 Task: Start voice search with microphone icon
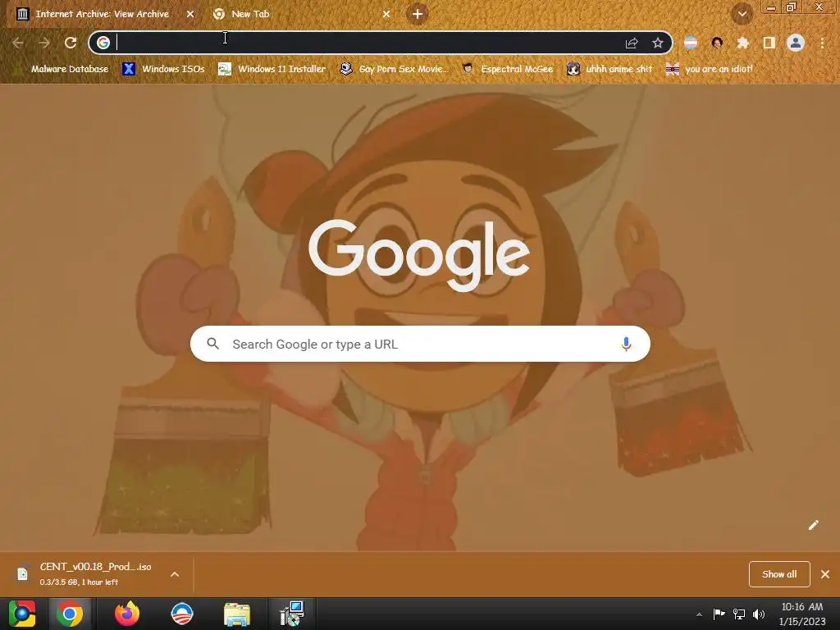626,344
